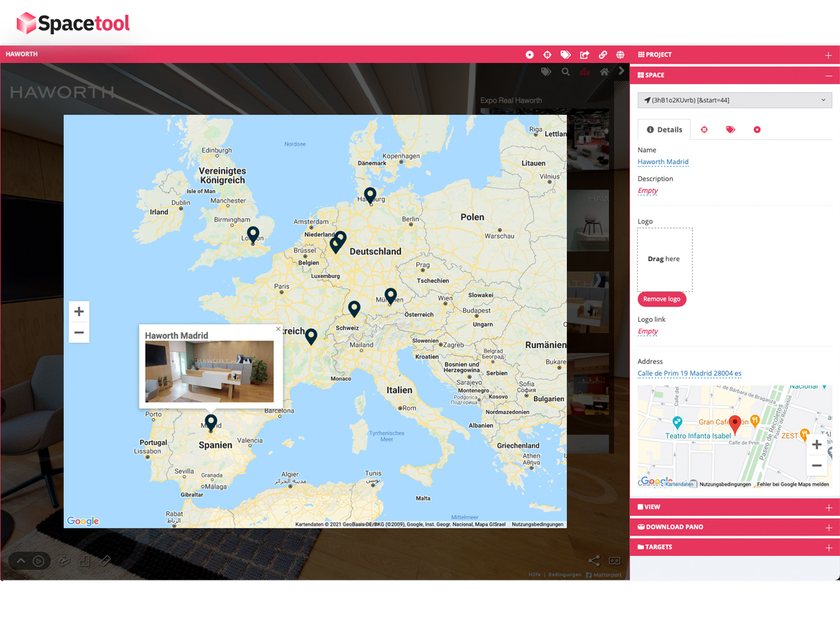Open the tags icon in the pink header

[x=566, y=55]
